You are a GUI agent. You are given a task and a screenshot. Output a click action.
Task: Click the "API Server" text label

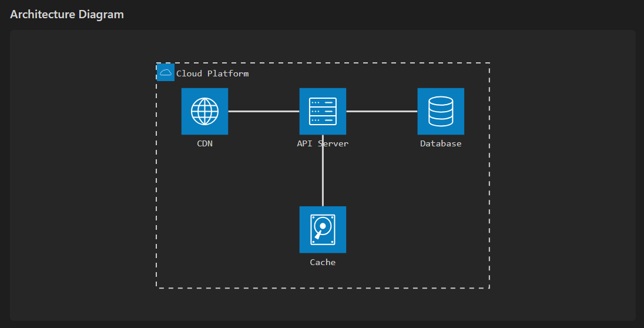point(323,143)
